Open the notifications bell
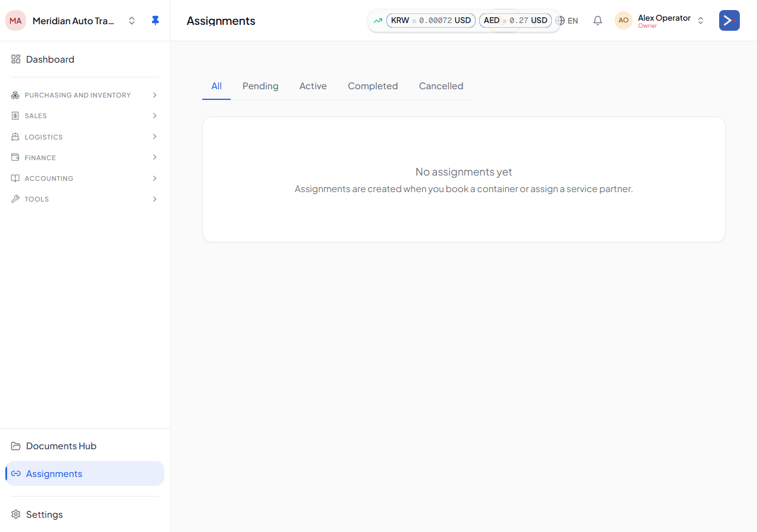Image resolution: width=757 pixels, height=532 pixels. (x=598, y=21)
